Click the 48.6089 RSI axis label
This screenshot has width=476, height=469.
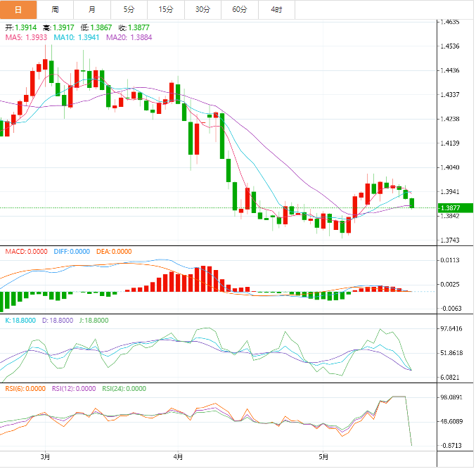(x=451, y=422)
